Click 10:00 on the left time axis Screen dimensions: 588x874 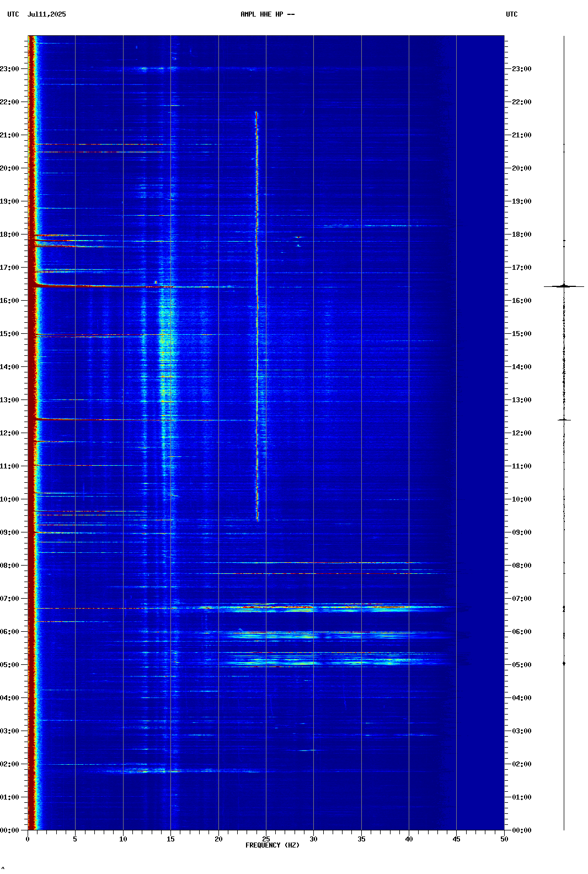pos(9,499)
